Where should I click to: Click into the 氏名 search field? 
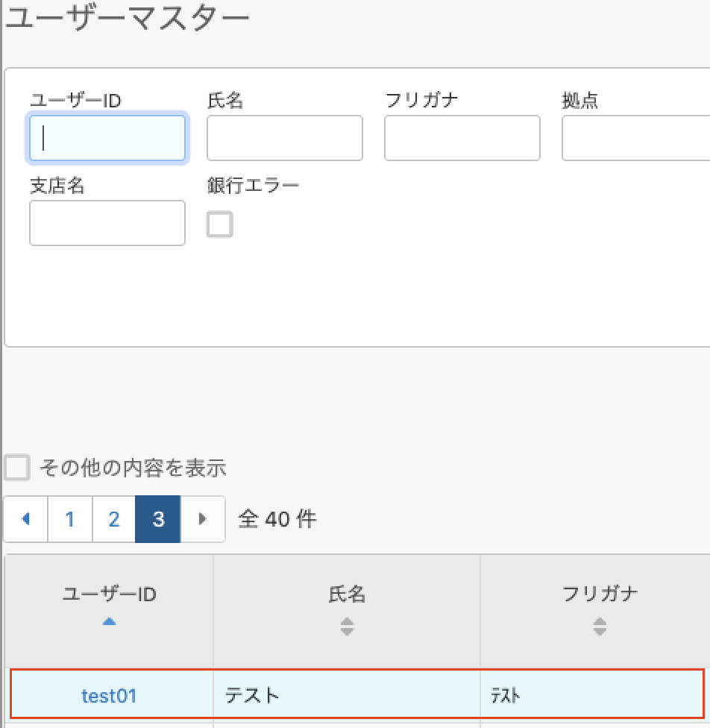coord(285,138)
